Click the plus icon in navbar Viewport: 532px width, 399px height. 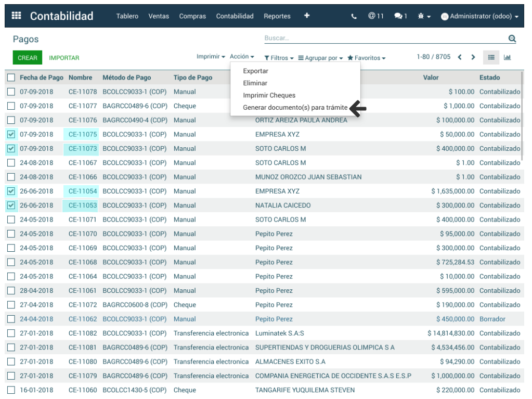(307, 16)
